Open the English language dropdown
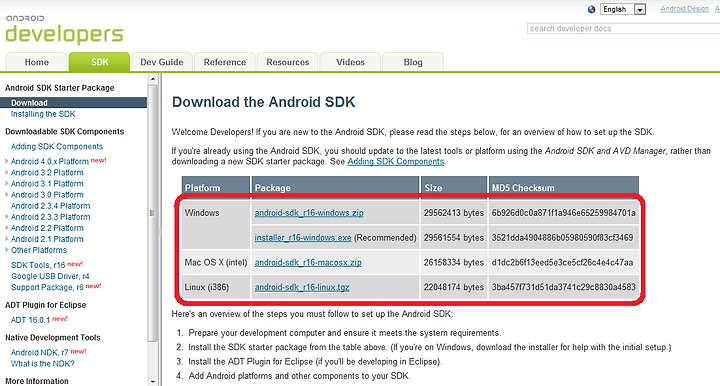 click(623, 9)
